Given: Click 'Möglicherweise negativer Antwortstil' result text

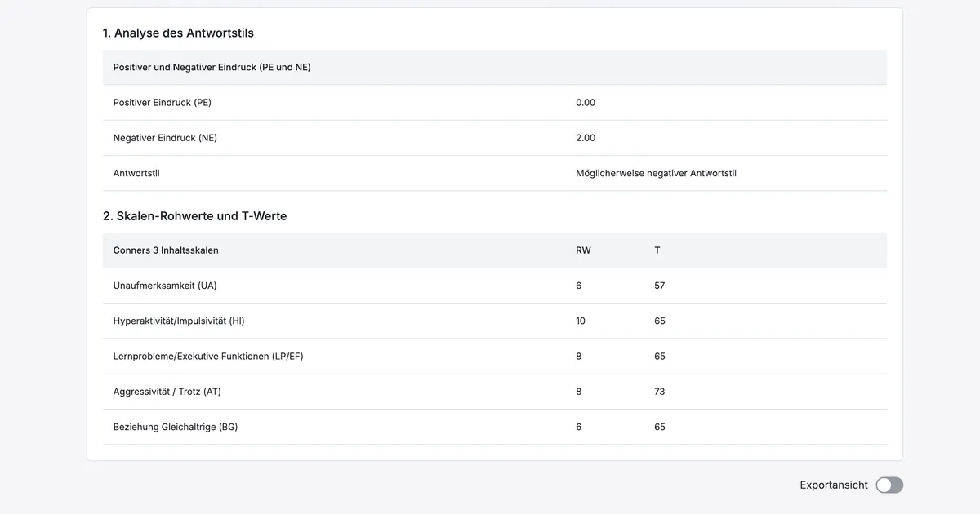Looking at the screenshot, I should tap(656, 173).
